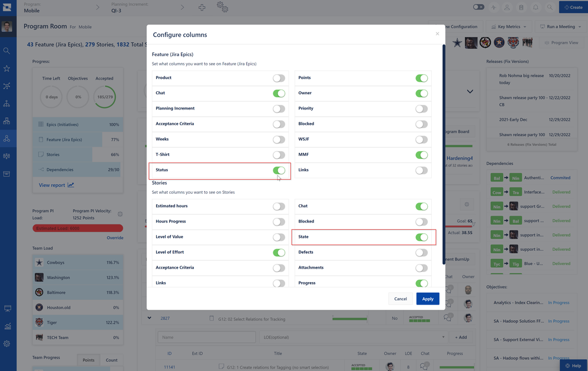588x371 pixels.
Task: Click the Help button
Action: pos(573,365)
